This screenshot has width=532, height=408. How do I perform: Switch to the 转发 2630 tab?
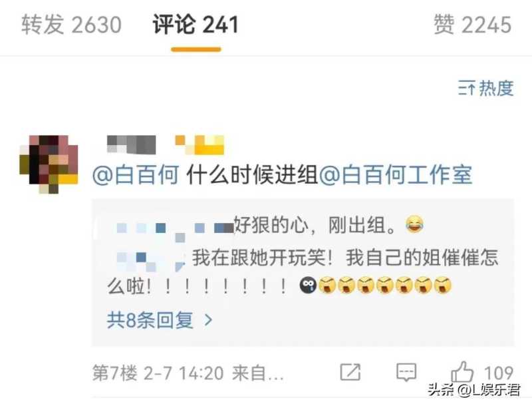coord(71,25)
